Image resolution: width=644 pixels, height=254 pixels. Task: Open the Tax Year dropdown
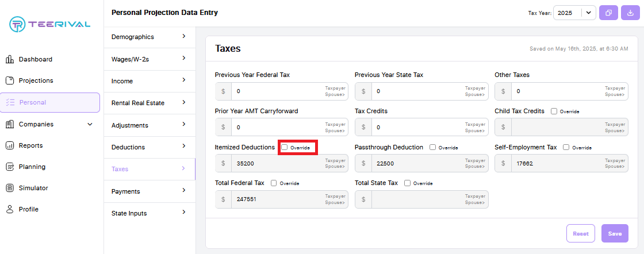[574, 13]
